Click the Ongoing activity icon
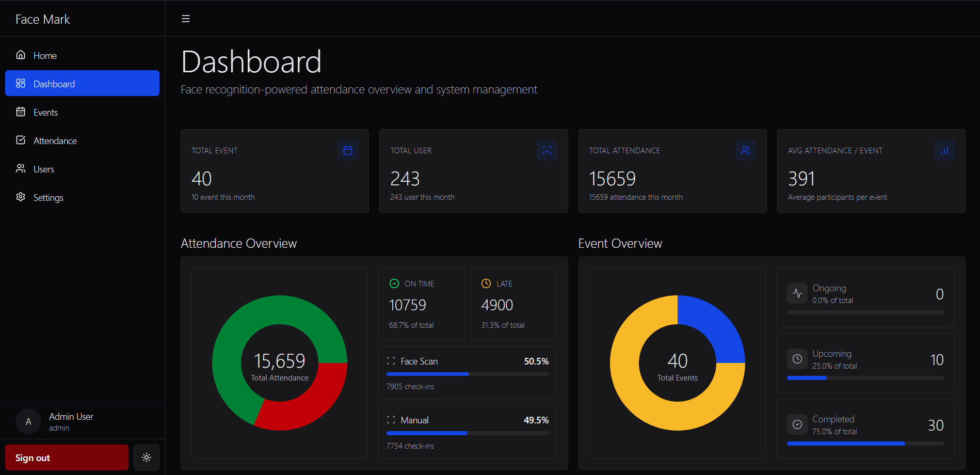Image resolution: width=980 pixels, height=475 pixels. (797, 293)
